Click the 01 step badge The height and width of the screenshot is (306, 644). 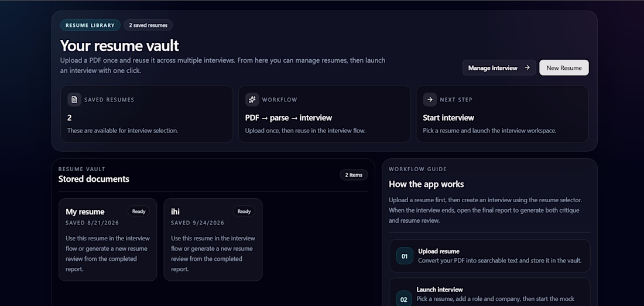(x=405, y=256)
